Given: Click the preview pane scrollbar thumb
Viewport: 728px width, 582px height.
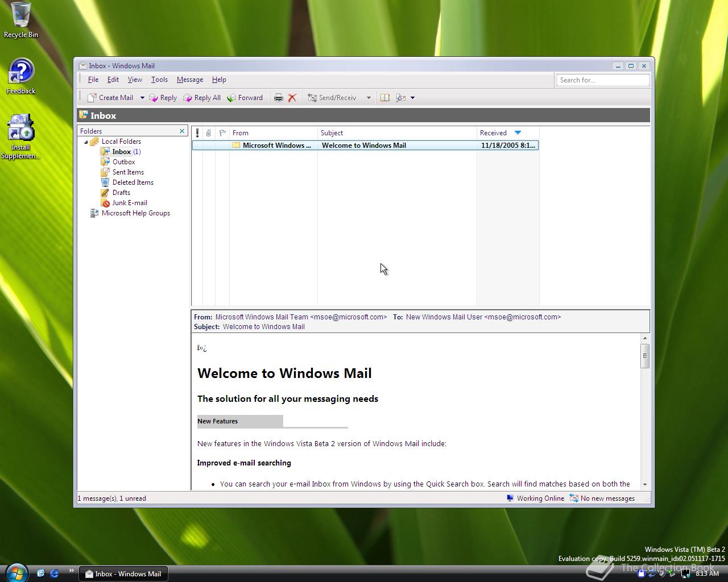Looking at the screenshot, I should coord(645,356).
